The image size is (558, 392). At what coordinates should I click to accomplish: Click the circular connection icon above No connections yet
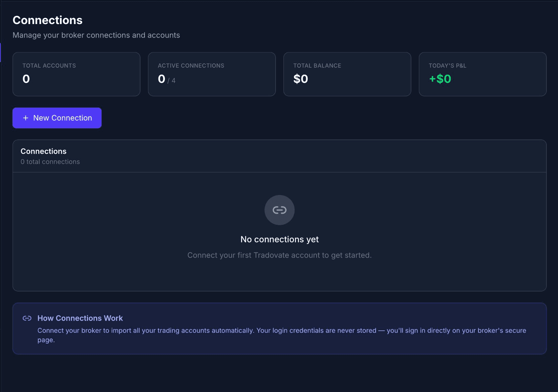(279, 210)
